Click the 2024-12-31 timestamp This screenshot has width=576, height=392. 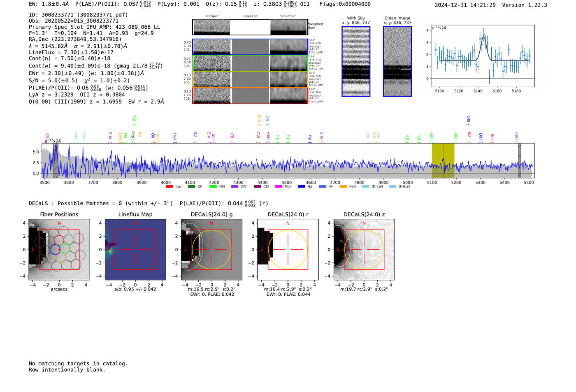tap(465, 5)
